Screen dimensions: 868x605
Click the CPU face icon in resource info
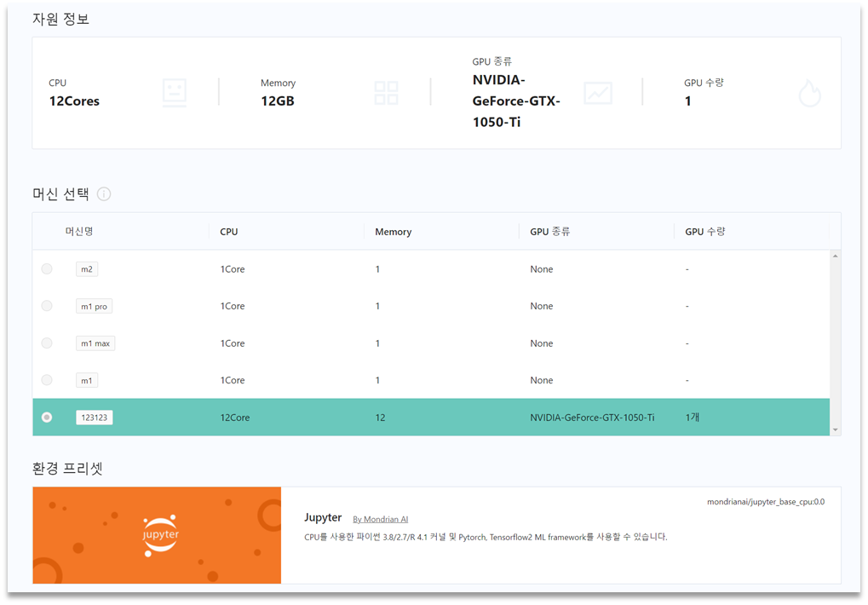[x=175, y=93]
